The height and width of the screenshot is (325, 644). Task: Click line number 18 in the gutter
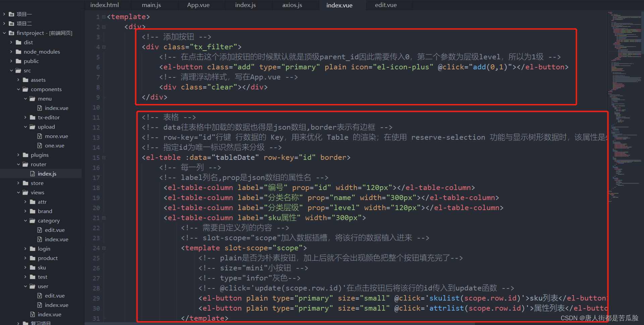tap(96, 188)
